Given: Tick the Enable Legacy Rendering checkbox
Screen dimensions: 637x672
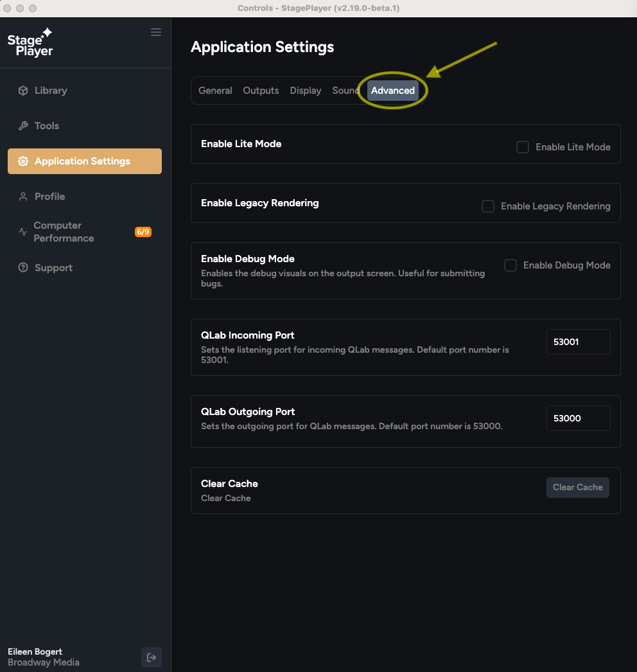Looking at the screenshot, I should click(488, 206).
